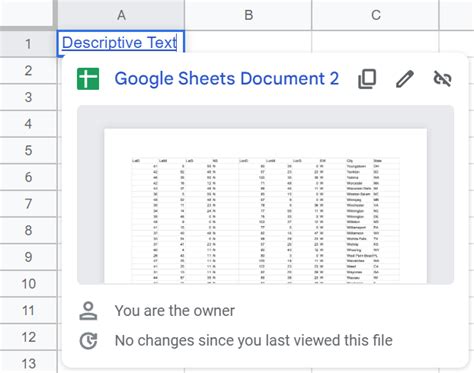
Task: Select row 3 header
Action: (x=28, y=97)
